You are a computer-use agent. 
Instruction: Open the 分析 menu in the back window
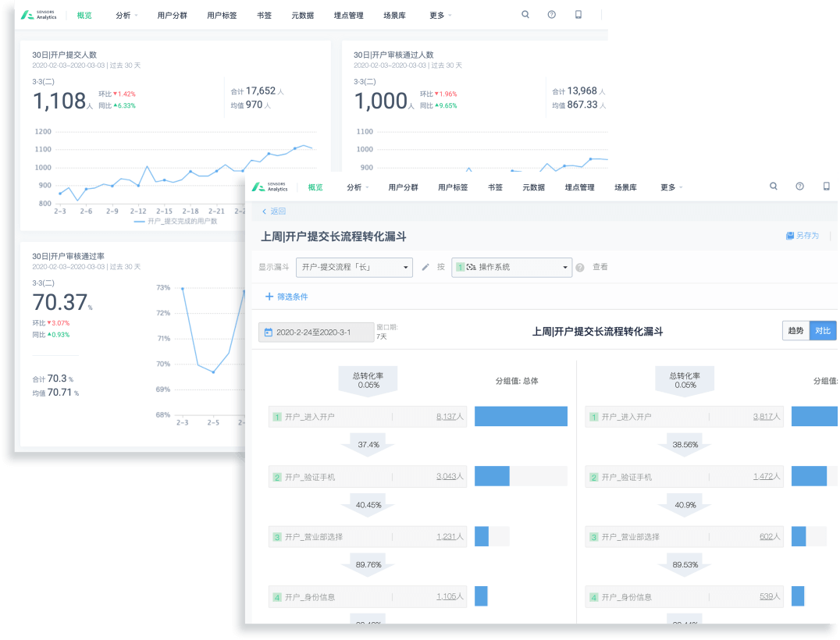coord(126,16)
